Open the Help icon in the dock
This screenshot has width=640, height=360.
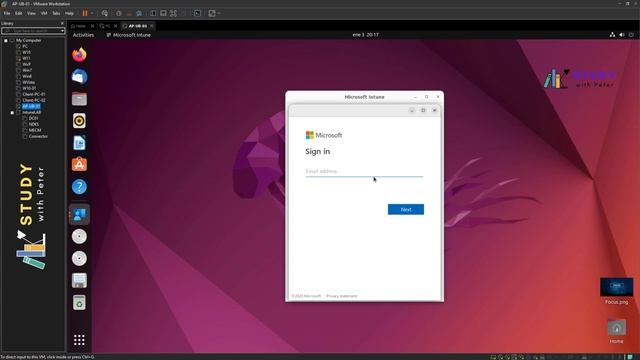coord(79,187)
